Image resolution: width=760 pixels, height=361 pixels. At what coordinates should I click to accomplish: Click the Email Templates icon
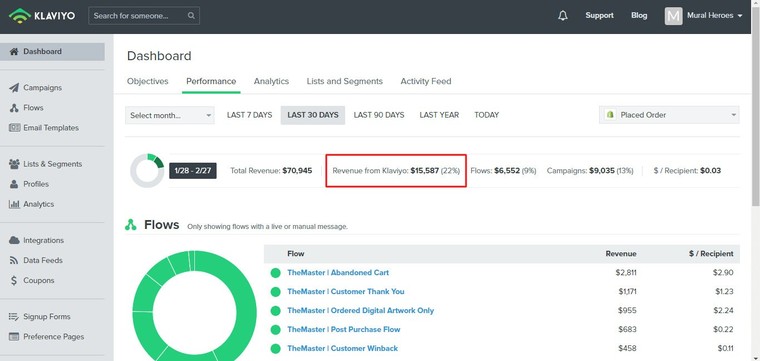[14, 128]
